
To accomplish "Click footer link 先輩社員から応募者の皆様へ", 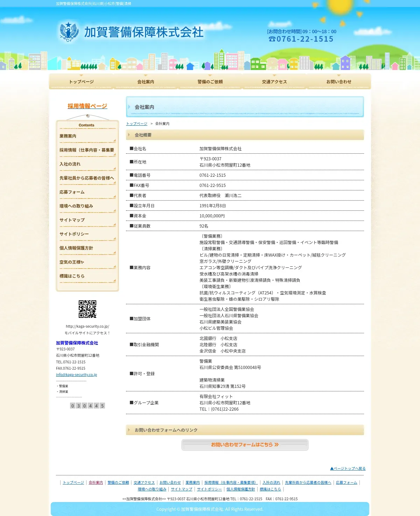I will (308, 482).
